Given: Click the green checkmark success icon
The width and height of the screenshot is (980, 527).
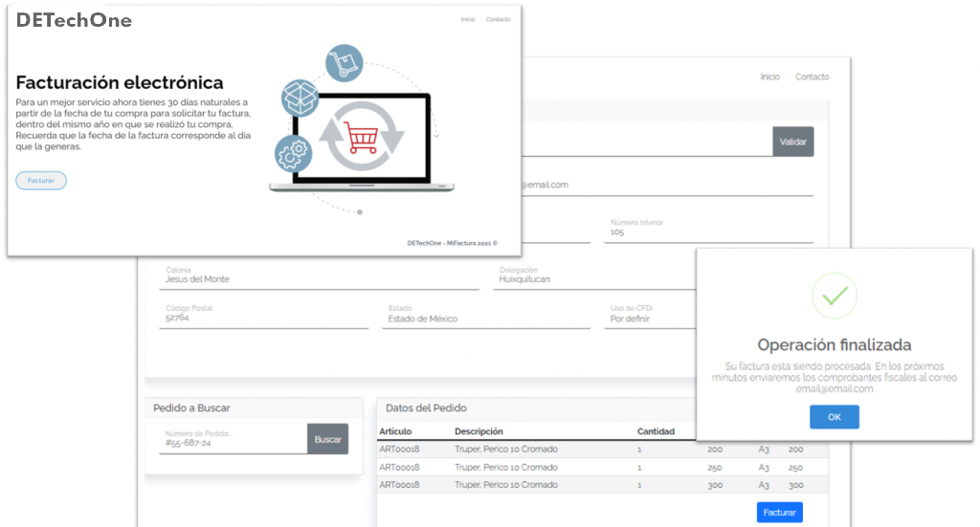Looking at the screenshot, I should pos(834,296).
